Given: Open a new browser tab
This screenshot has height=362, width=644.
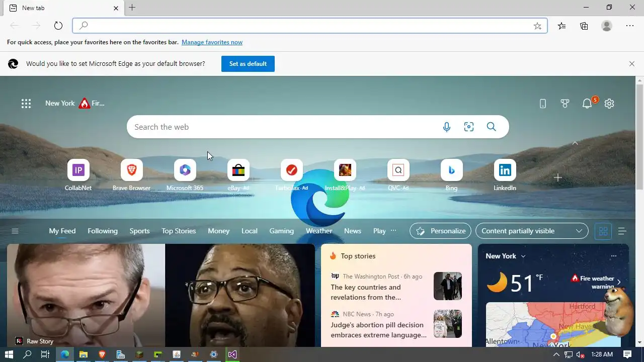Looking at the screenshot, I should pos(132,8).
